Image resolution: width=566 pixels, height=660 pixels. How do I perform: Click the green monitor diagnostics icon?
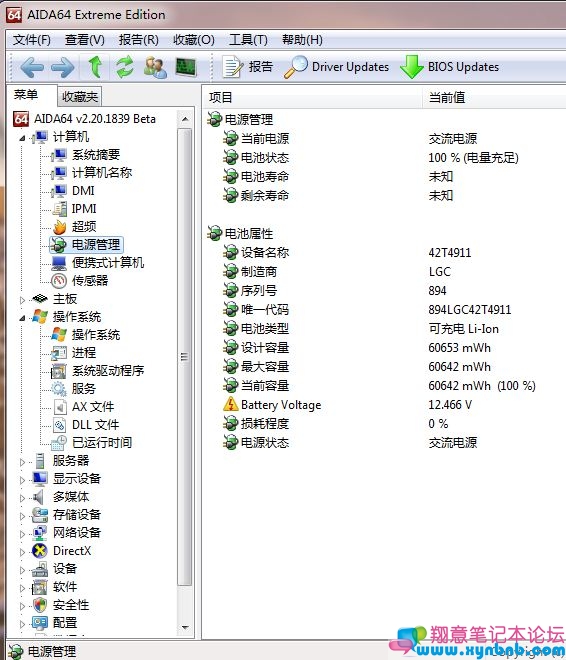[186, 67]
